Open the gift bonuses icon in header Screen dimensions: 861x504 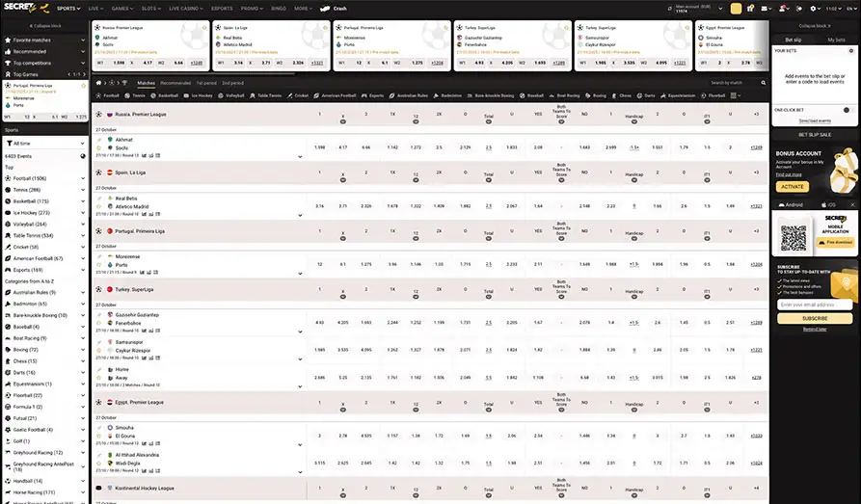[x=750, y=9]
